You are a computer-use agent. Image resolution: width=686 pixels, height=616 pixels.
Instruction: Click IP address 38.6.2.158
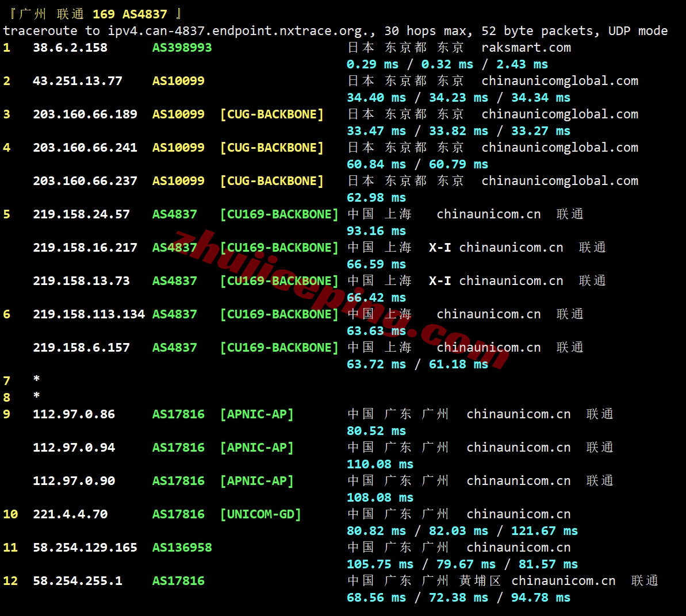[70, 48]
